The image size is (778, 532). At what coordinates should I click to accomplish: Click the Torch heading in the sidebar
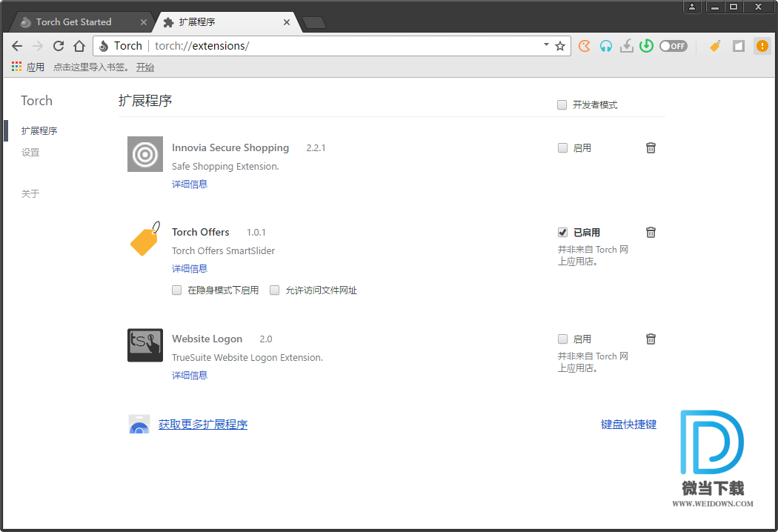37,101
